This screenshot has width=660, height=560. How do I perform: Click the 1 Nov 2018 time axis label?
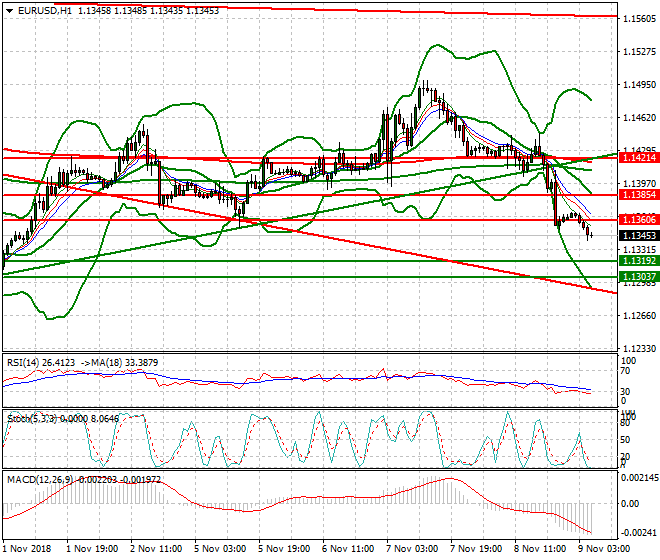pyautogui.click(x=26, y=549)
